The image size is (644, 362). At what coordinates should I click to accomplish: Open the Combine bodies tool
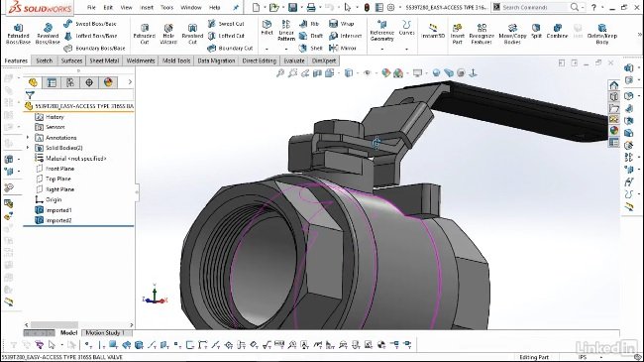click(x=558, y=31)
